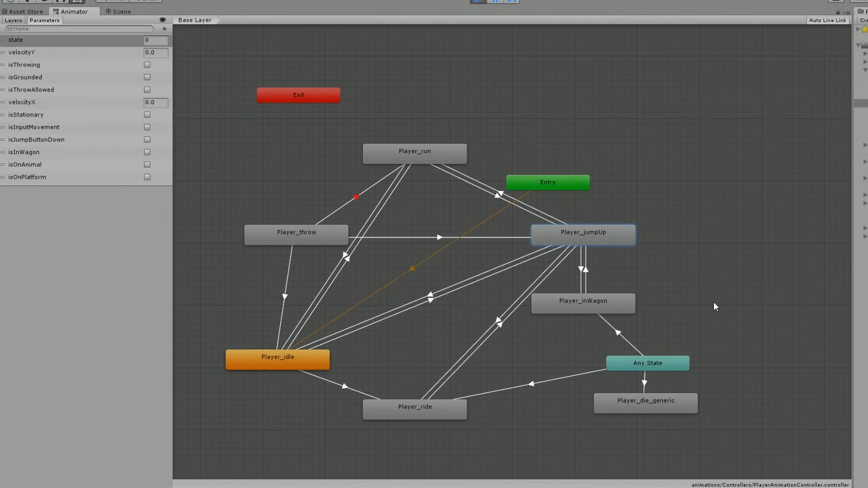Click the search icon in Name field
This screenshot has width=868, height=488.
click(x=9, y=28)
